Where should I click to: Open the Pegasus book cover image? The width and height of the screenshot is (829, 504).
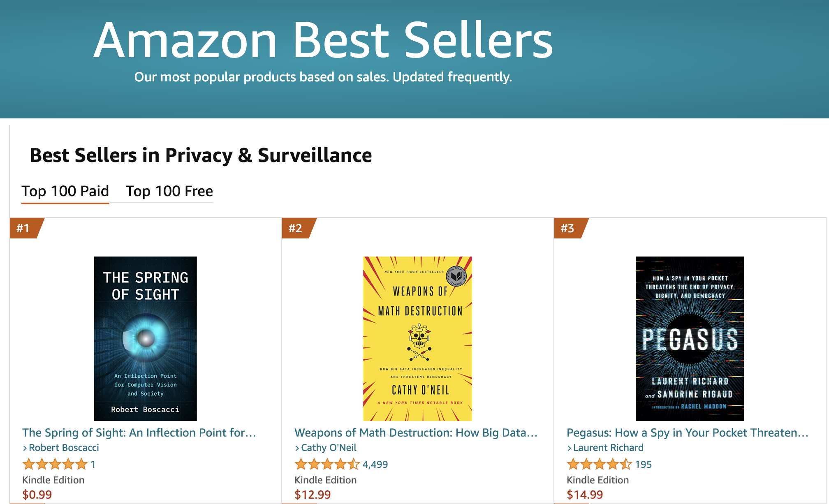(x=690, y=338)
